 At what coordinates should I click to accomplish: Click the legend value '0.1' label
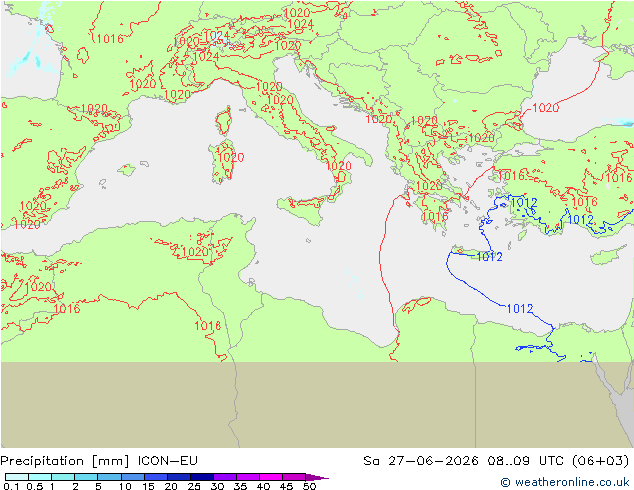click(11, 486)
